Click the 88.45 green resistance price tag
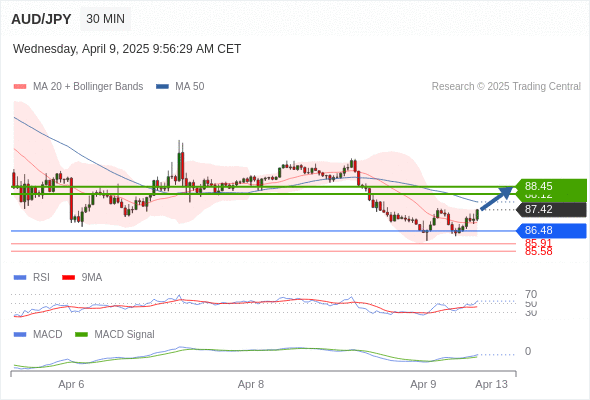590x400 pixels. [551, 186]
